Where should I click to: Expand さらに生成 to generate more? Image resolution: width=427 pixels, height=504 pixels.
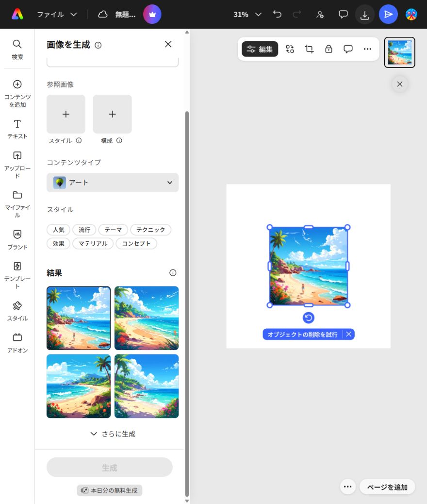coord(113,434)
